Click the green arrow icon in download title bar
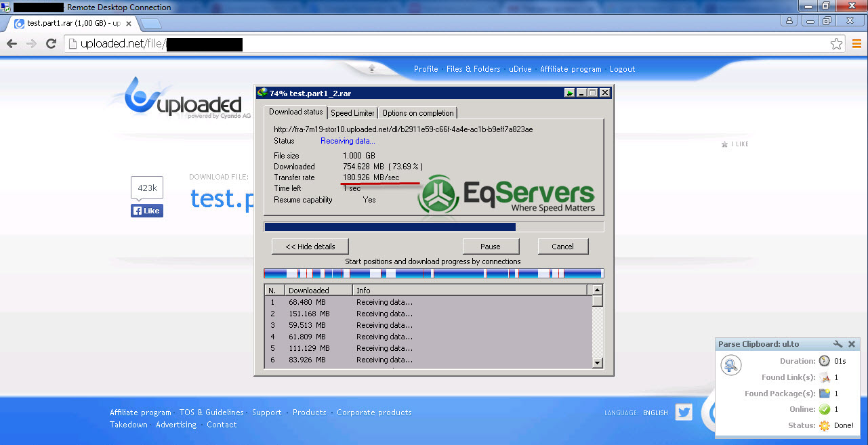The image size is (868, 445). (x=570, y=93)
